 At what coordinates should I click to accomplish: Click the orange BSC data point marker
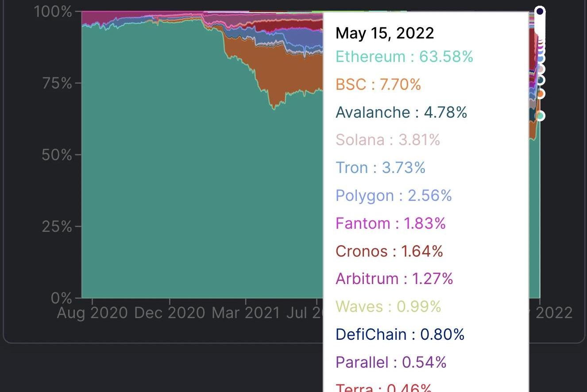tap(540, 94)
